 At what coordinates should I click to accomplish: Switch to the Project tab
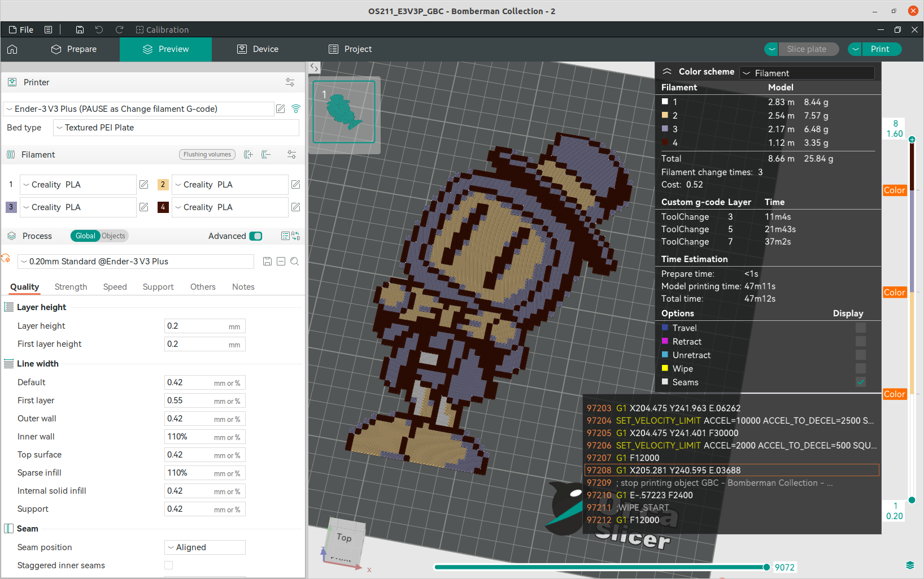click(x=350, y=49)
